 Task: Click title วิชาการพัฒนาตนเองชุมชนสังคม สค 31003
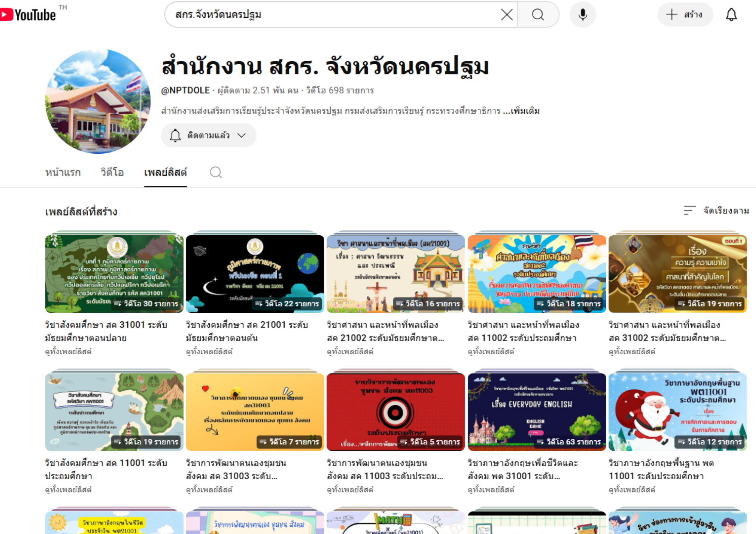[x=236, y=469]
